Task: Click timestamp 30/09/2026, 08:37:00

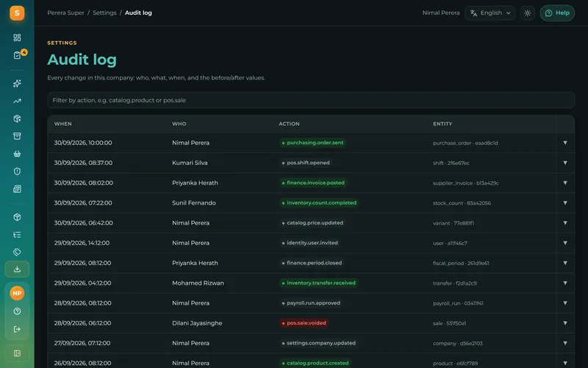Action: tap(83, 163)
